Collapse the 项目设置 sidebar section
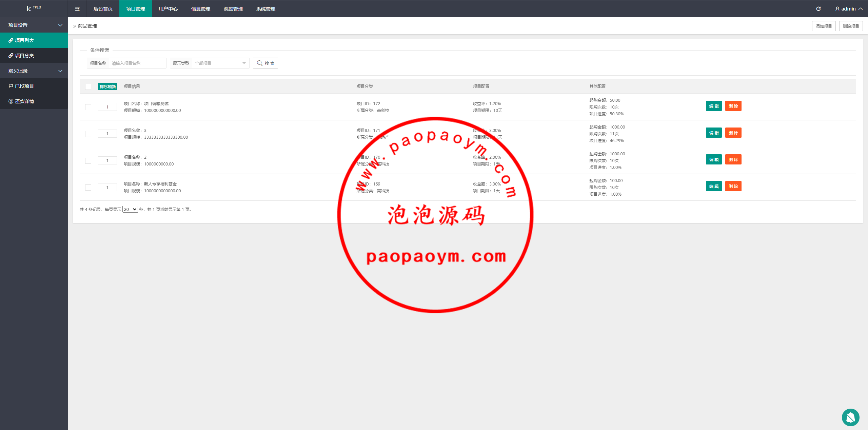This screenshot has height=430, width=868. point(34,25)
